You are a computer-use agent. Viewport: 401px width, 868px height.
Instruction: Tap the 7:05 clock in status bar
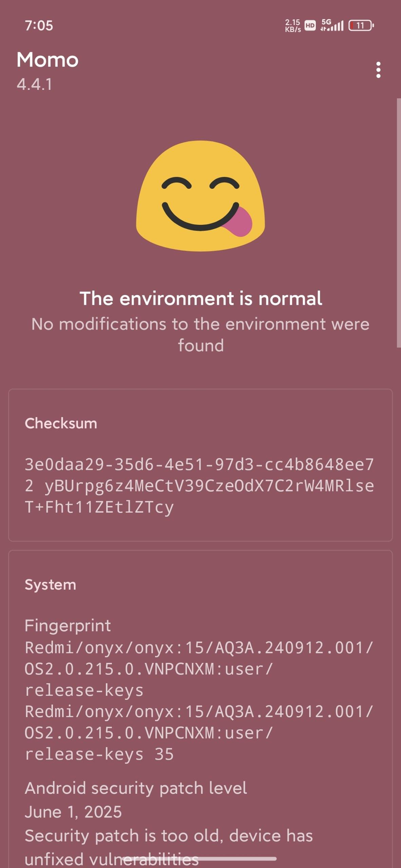pyautogui.click(x=39, y=25)
